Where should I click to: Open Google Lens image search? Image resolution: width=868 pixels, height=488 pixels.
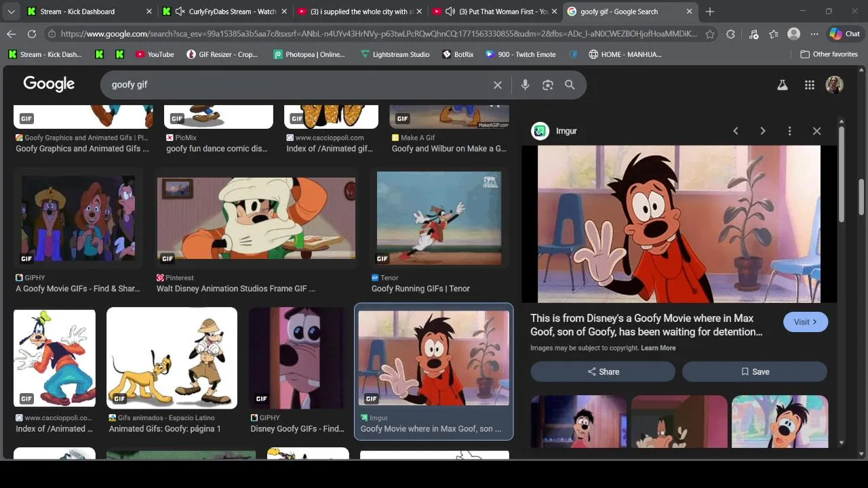pos(548,85)
